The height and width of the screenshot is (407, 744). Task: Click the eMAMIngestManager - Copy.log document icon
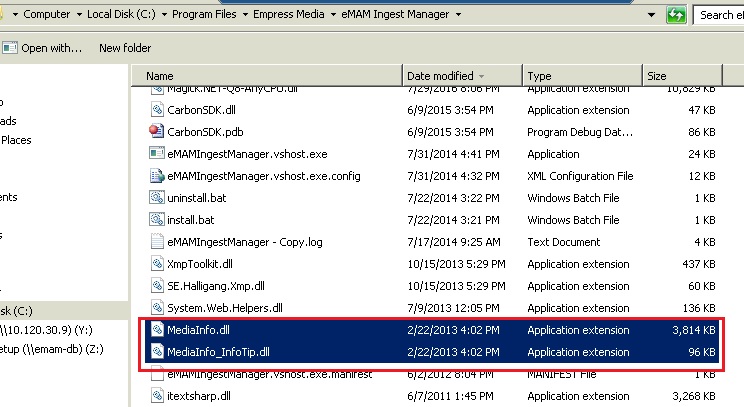(x=157, y=241)
